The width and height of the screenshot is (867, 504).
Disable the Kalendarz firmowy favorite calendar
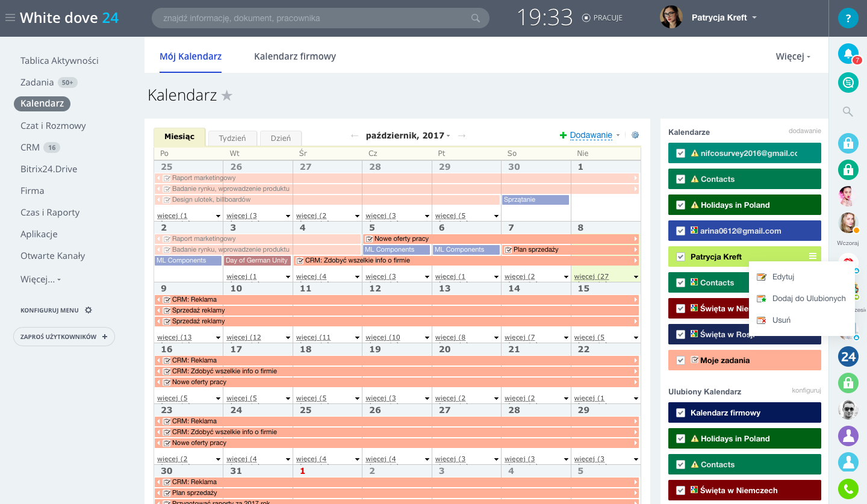(x=680, y=413)
